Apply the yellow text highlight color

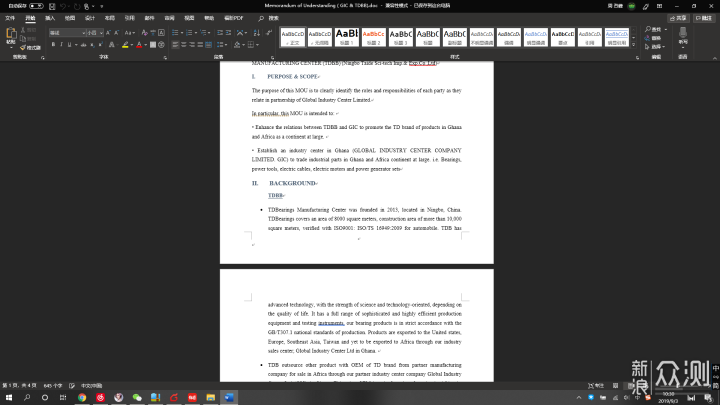coord(125,45)
